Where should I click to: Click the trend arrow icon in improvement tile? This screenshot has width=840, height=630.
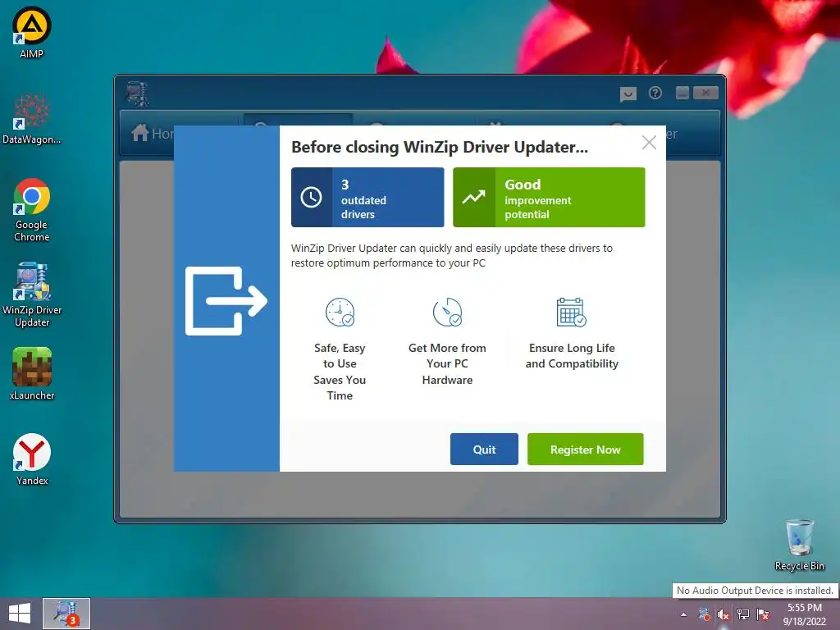pyautogui.click(x=473, y=197)
